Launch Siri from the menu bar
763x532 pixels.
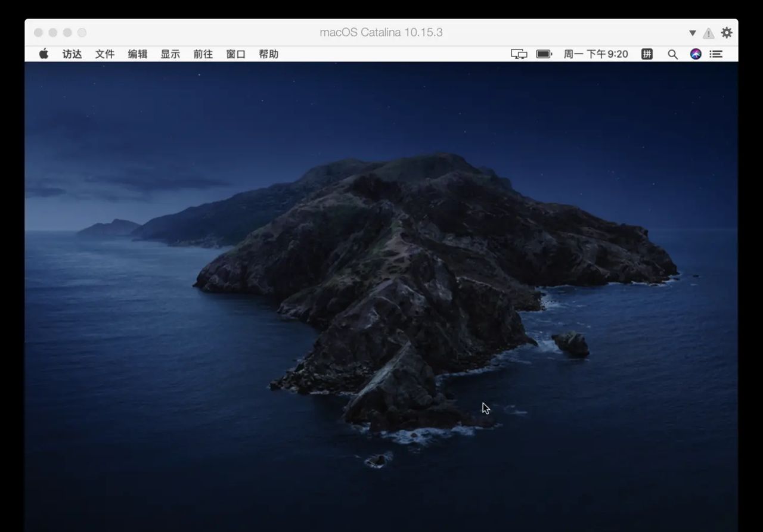696,54
